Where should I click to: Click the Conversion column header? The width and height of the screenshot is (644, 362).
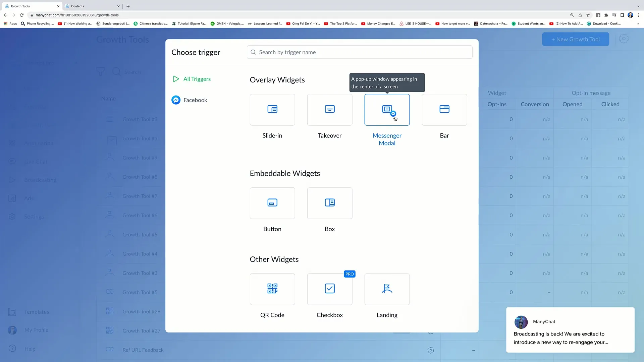[535, 104]
